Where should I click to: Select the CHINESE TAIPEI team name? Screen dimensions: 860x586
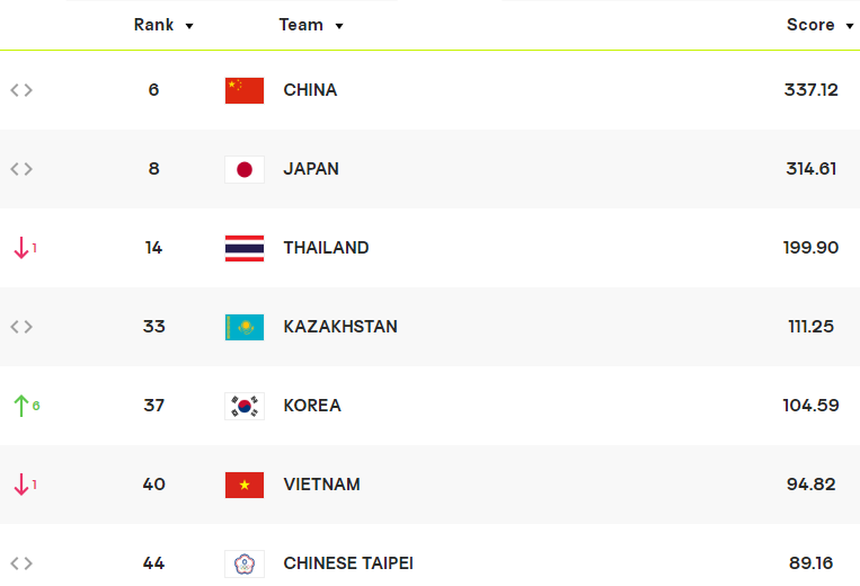click(x=348, y=564)
